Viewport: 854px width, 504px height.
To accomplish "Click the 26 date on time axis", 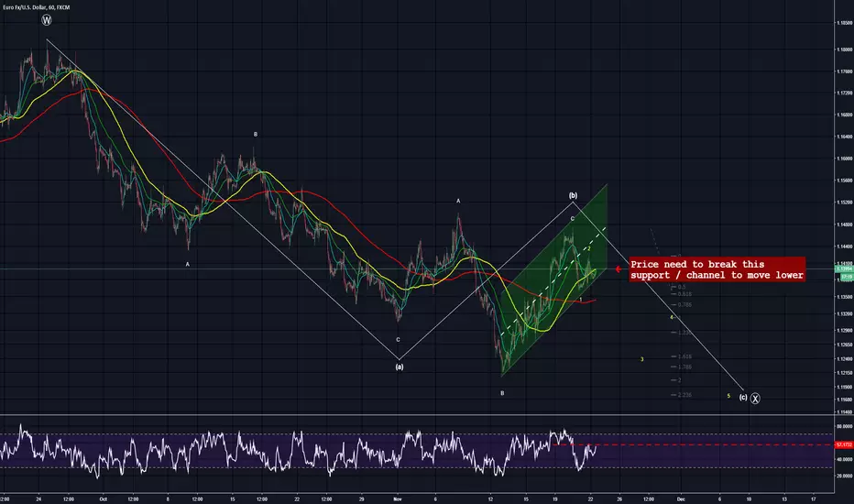I will point(619,499).
